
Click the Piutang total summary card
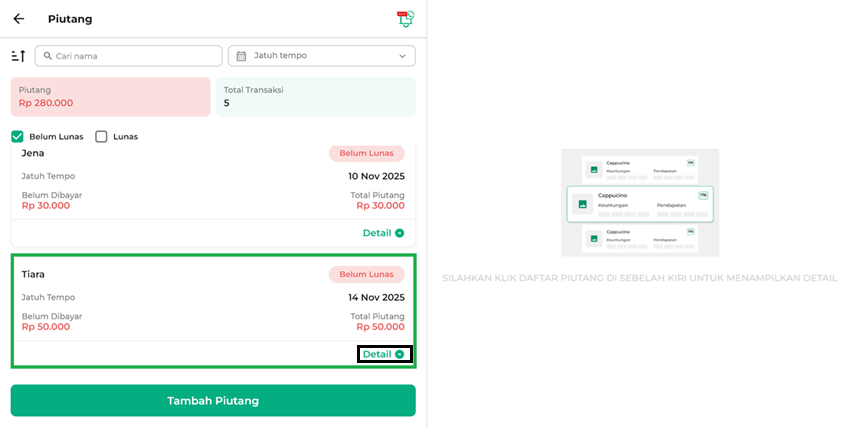tap(110, 97)
